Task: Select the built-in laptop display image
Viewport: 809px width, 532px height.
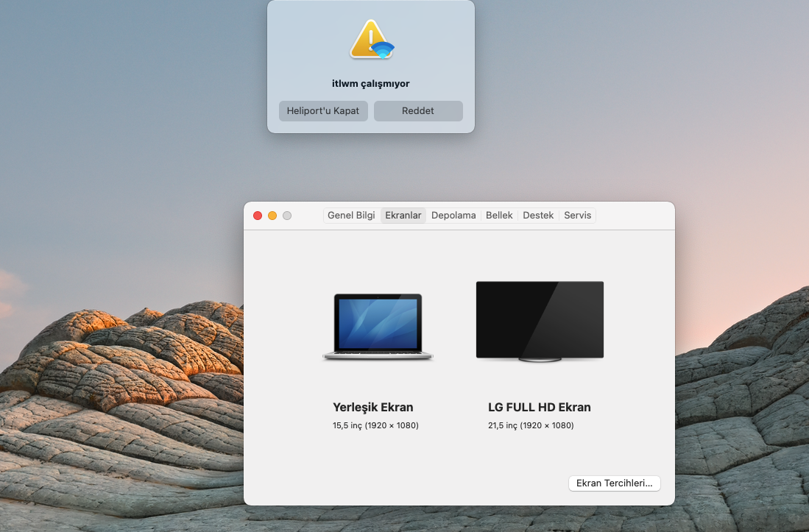Action: 378,326
